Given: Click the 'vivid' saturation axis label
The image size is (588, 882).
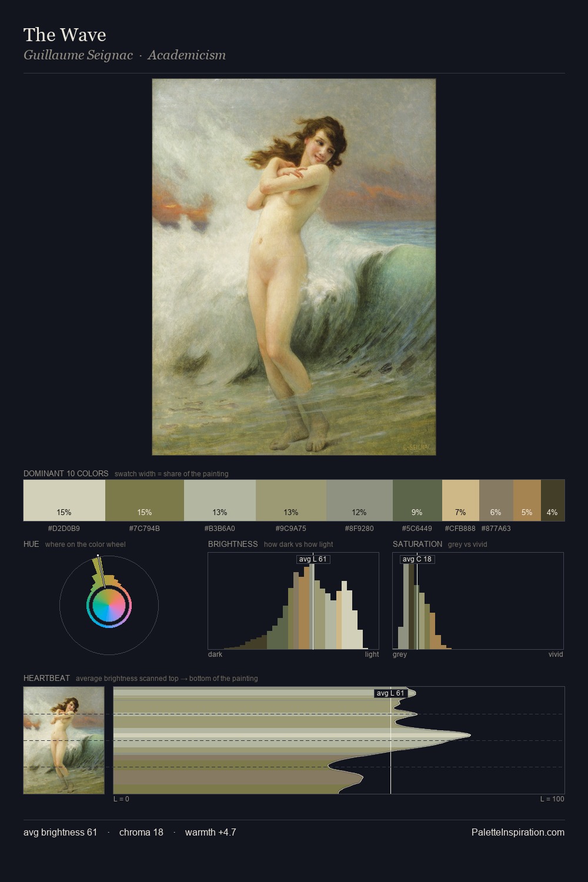Looking at the screenshot, I should 556,654.
